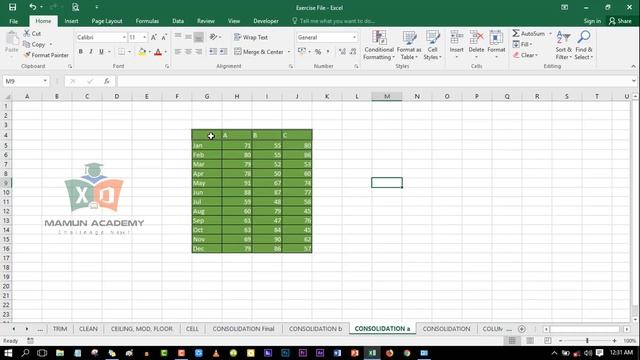Open Find & Select menu
Image resolution: width=640 pixels, height=360 pixels.
coord(584,45)
